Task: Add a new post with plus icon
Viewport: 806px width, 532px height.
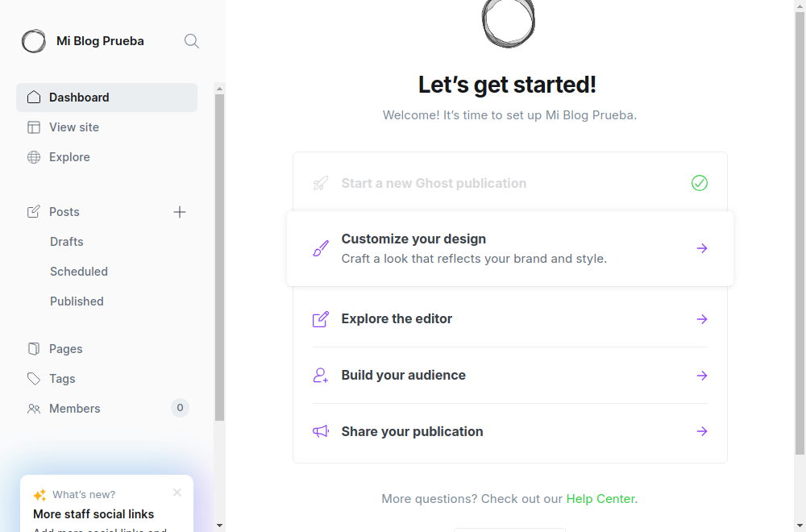Action: click(180, 212)
